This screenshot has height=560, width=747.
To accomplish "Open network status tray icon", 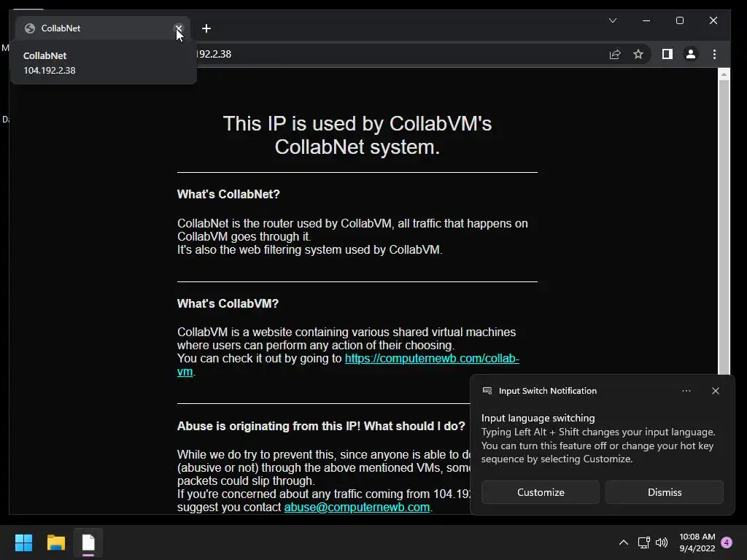I will (643, 542).
